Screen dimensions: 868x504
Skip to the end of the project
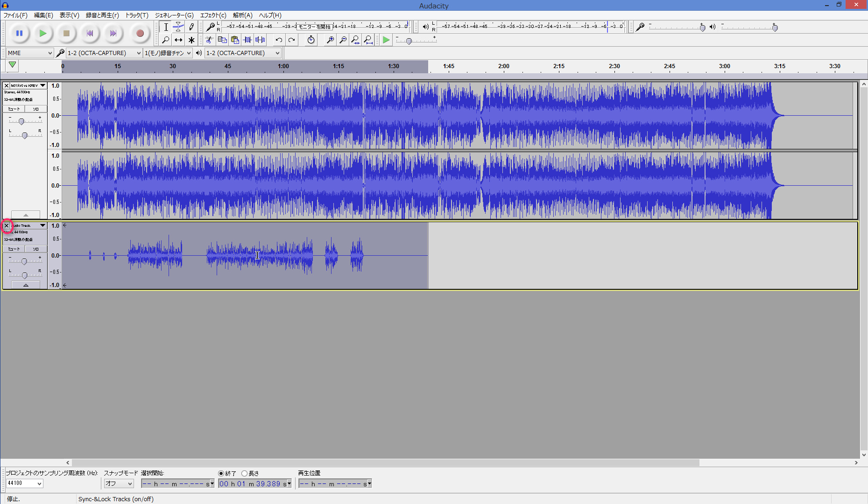tap(113, 33)
